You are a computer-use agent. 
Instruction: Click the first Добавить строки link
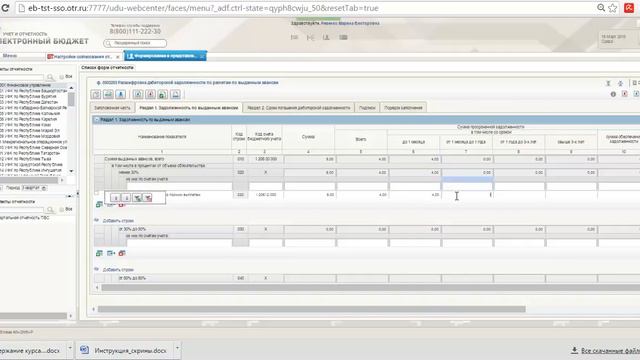(118, 221)
